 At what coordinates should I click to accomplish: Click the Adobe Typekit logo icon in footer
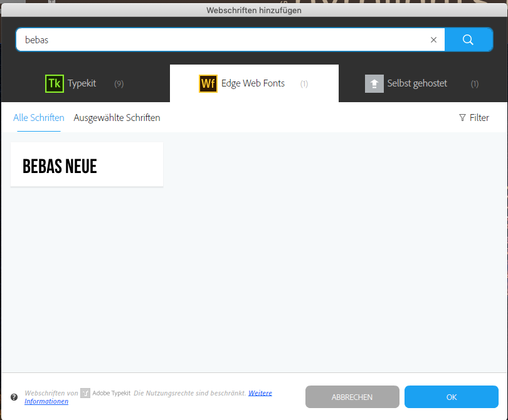[x=85, y=393]
